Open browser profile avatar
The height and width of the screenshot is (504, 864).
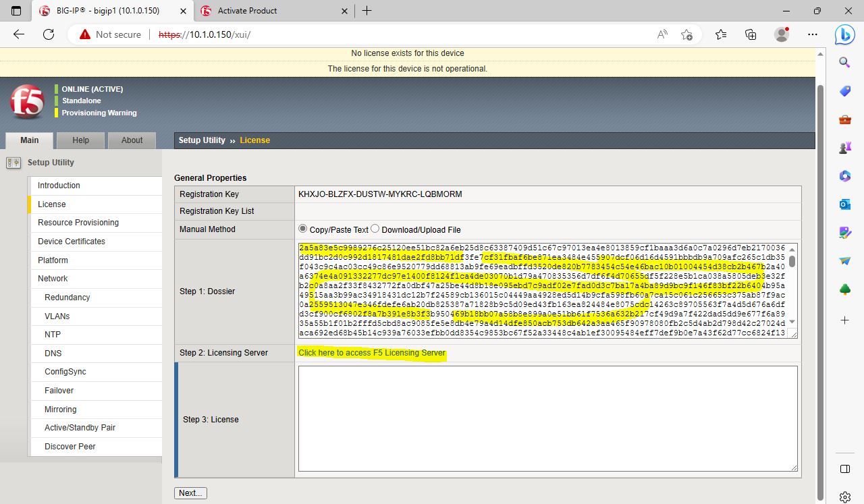782,34
